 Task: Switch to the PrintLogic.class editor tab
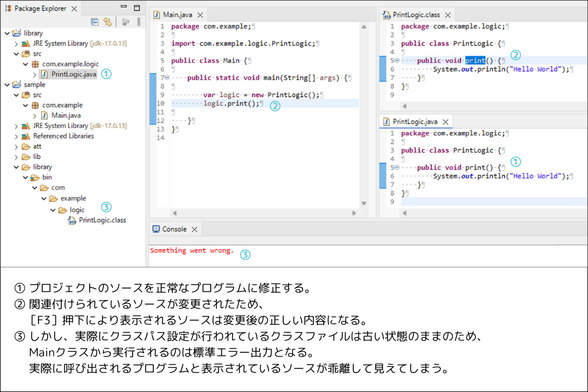416,15
